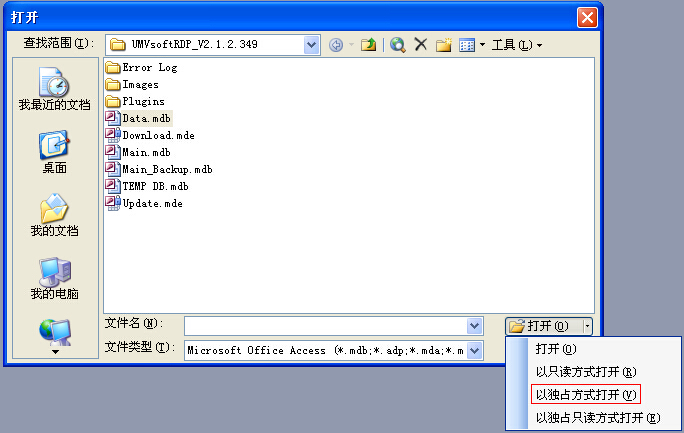Select the Error Log folder
Viewport: 684px width, 433px height.
click(x=142, y=68)
